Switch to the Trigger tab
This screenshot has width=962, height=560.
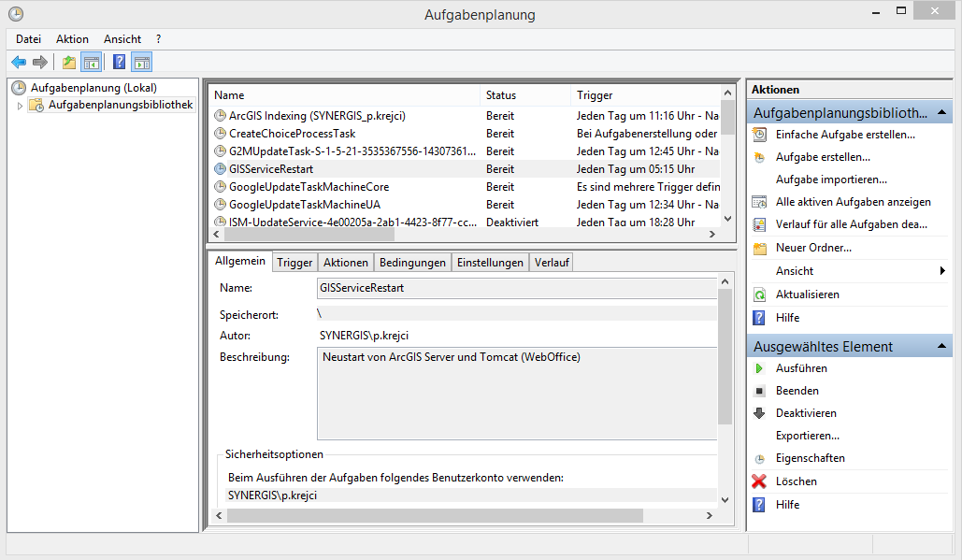pos(294,262)
